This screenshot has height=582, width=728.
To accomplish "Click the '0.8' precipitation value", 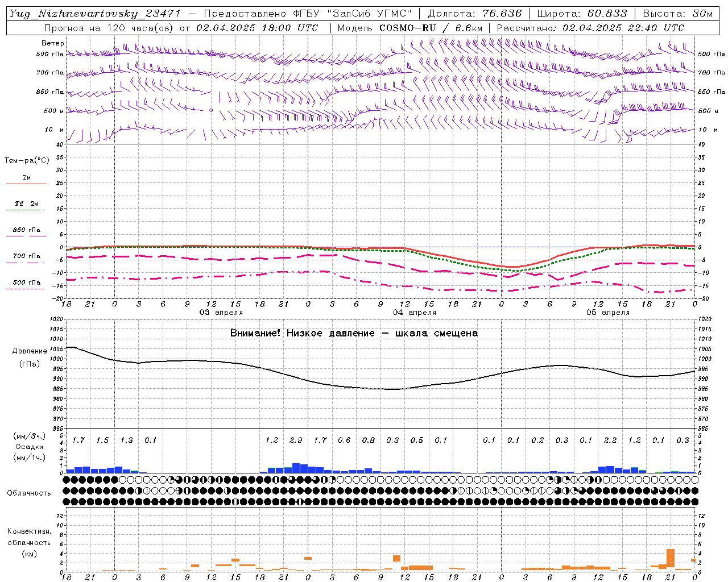I will [x=369, y=440].
